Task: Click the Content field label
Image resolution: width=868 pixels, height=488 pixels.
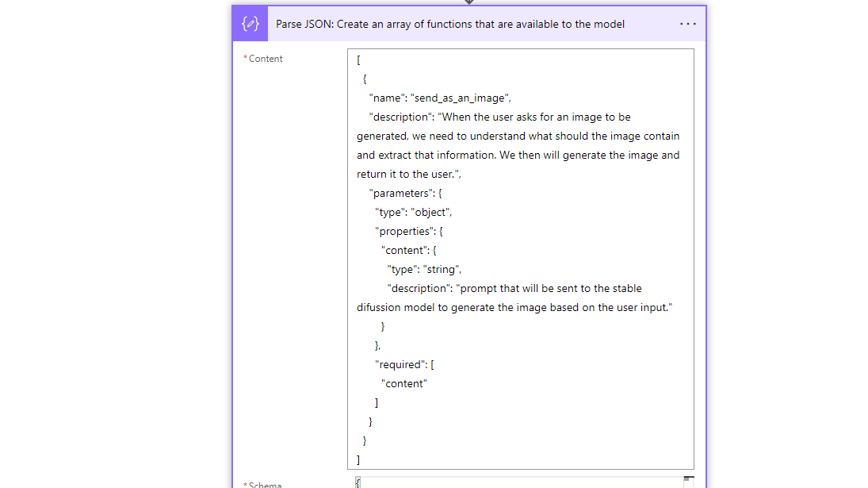Action: [x=266, y=59]
